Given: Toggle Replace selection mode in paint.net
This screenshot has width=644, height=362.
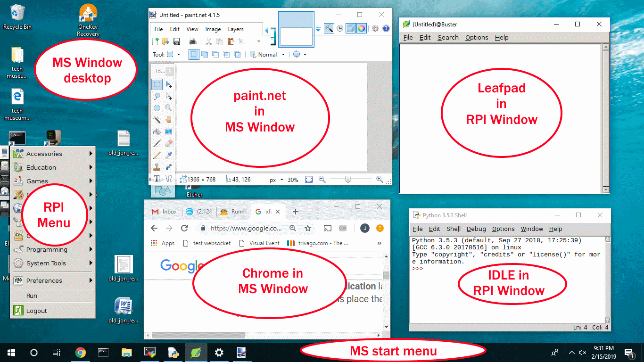Looking at the screenshot, I should click(194, 54).
